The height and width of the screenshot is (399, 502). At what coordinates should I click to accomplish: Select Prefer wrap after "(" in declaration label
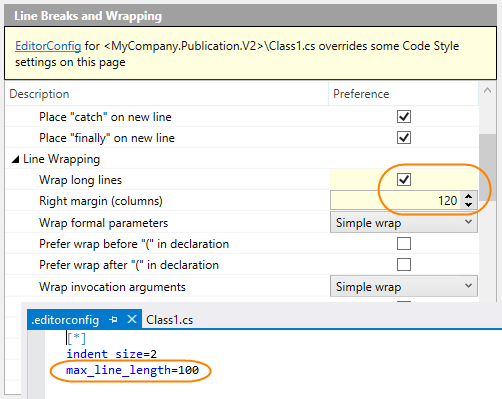[x=129, y=265]
